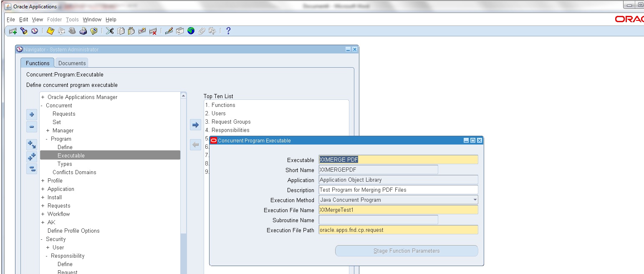Select Executable item in Navigator tree
Image resolution: width=644 pixels, height=274 pixels.
110,155
